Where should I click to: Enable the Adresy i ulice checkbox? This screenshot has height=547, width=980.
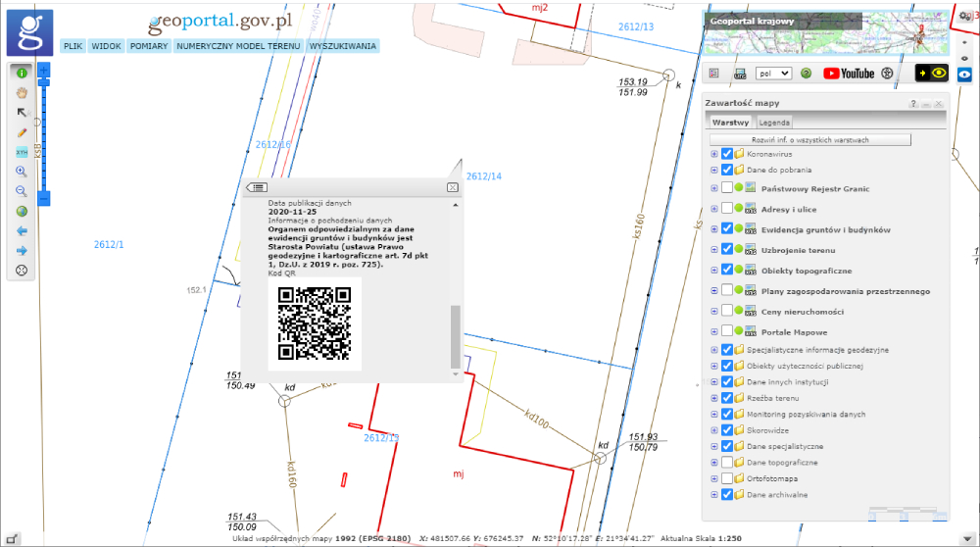coord(727,208)
